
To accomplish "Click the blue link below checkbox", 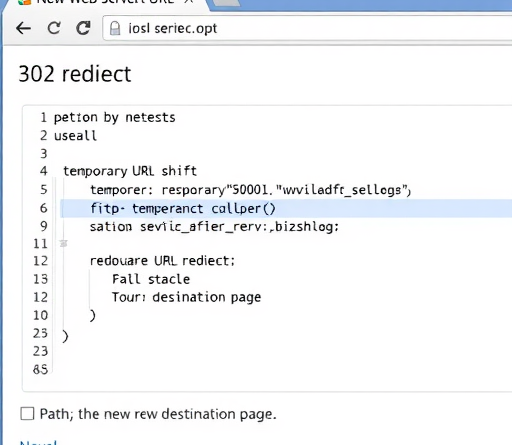I will (38, 443).
